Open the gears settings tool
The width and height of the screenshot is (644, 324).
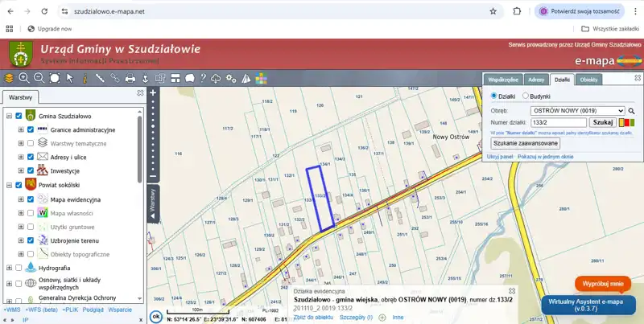point(231,78)
